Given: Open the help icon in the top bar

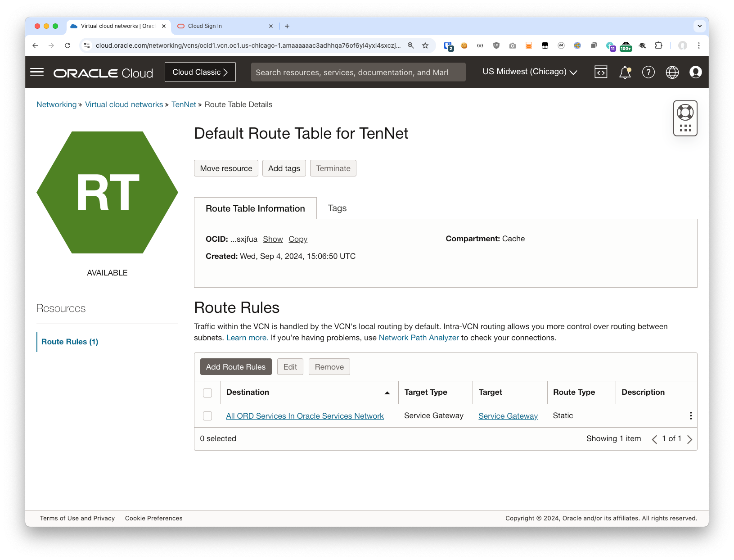Looking at the screenshot, I should tap(648, 72).
